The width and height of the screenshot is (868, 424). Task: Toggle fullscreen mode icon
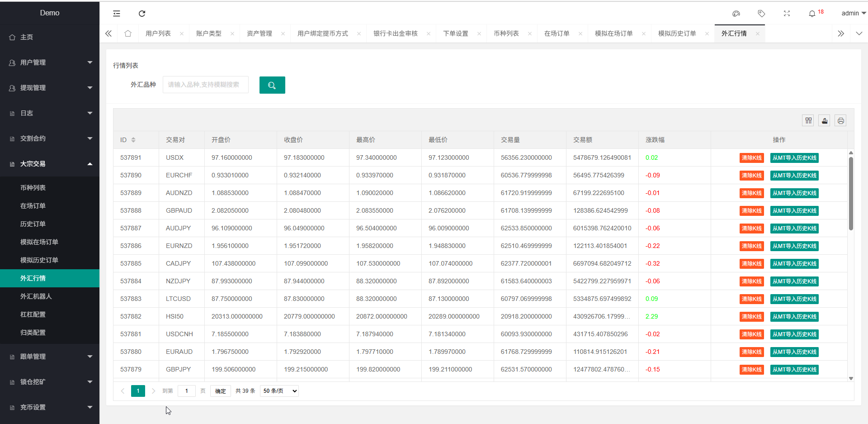click(787, 14)
